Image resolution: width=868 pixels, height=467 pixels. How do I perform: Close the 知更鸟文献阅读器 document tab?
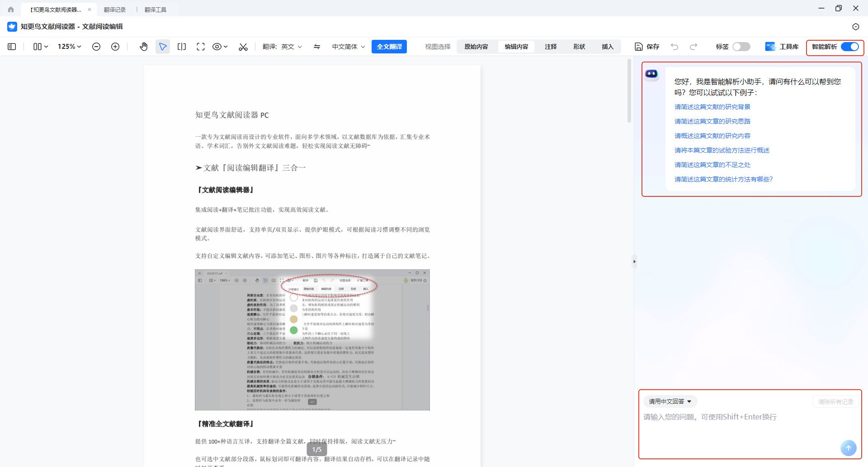click(x=90, y=10)
